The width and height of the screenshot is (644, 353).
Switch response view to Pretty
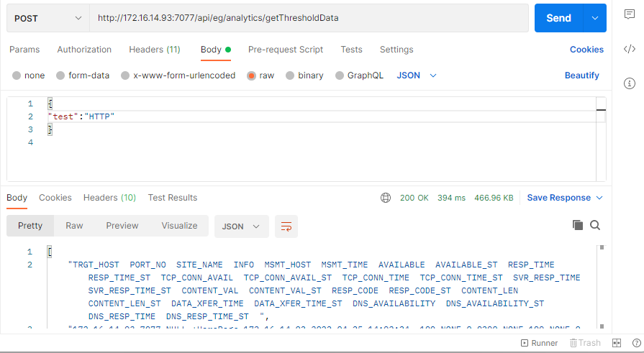pos(30,226)
